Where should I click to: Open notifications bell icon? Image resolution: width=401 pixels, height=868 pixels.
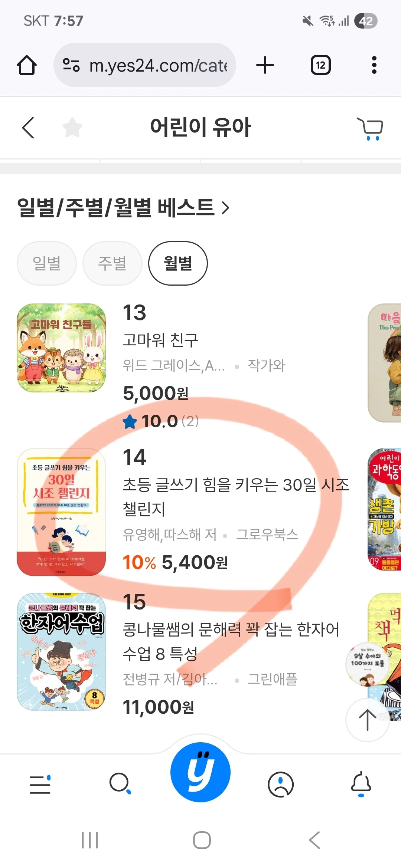coord(361,784)
